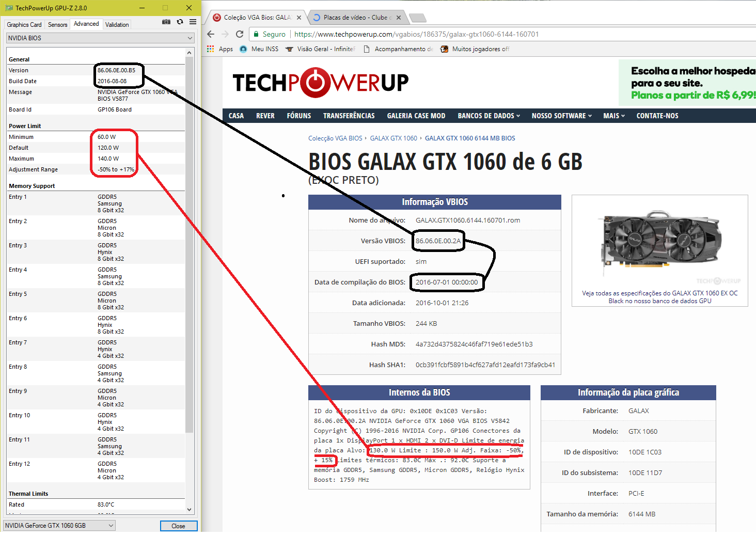Open the CONTATE-NOS nav item

pos(657,116)
